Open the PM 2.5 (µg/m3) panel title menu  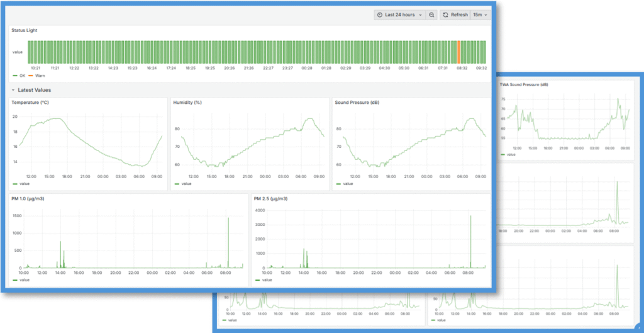[x=270, y=198]
